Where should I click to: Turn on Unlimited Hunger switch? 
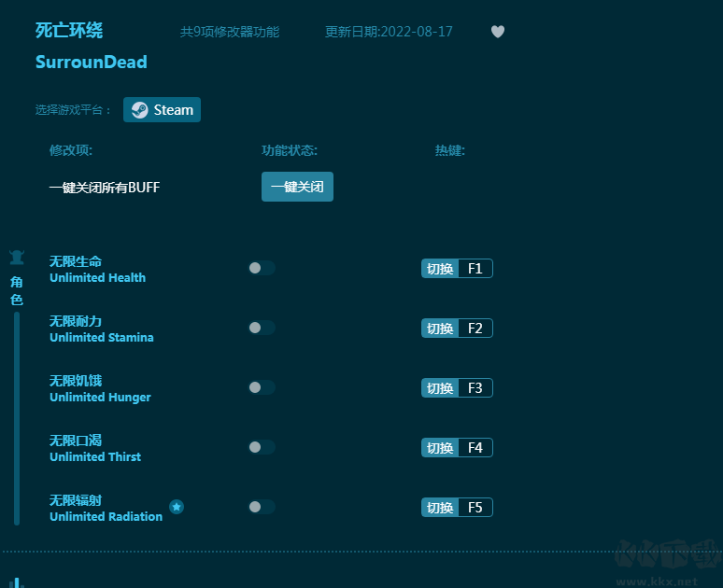(262, 387)
